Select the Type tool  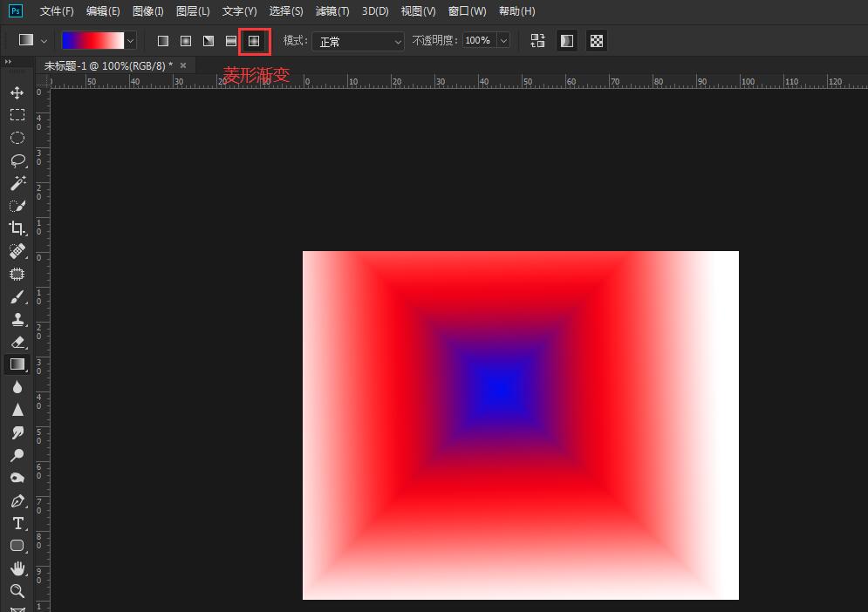coord(17,523)
